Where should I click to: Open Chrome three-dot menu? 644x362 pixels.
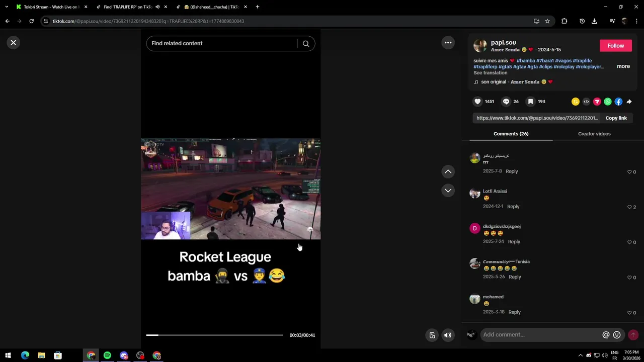[636, 21]
